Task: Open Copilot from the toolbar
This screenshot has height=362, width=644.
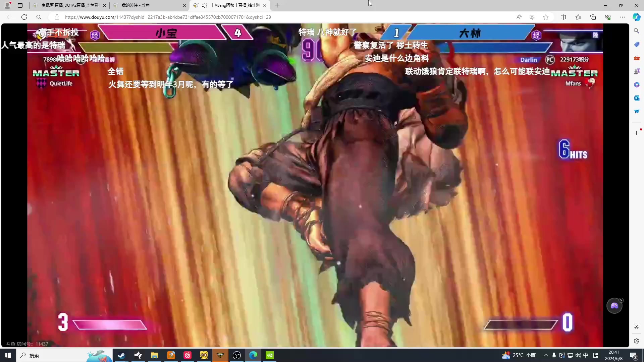Action: (x=637, y=17)
